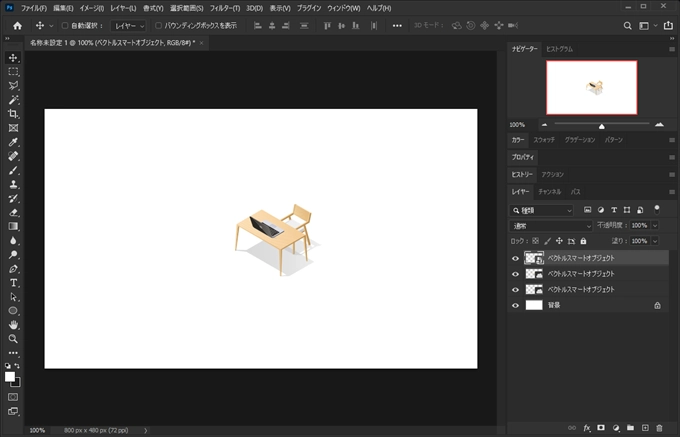Click the foreground color swatch
680x437 pixels.
coord(10,377)
